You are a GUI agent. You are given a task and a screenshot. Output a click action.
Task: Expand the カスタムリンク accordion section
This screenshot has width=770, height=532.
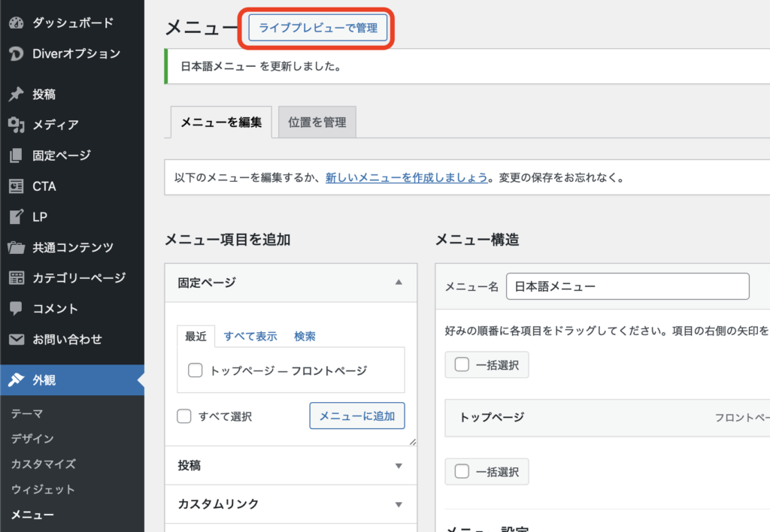point(399,504)
